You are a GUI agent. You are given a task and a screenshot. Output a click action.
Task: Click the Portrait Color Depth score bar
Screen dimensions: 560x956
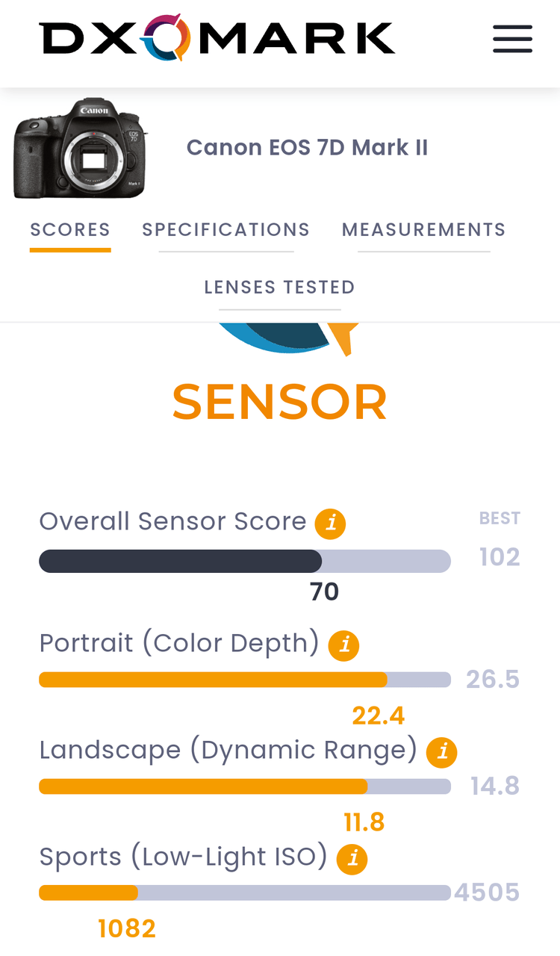[245, 680]
